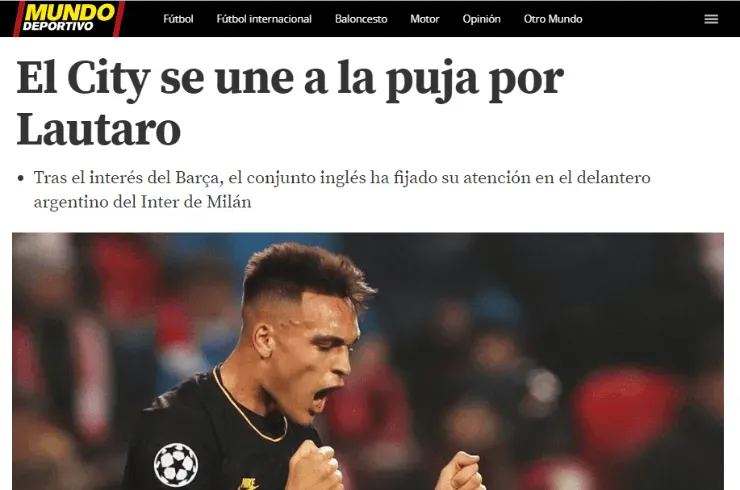Select the Baloncesto menu item
The height and width of the screenshot is (490, 740).
(361, 19)
